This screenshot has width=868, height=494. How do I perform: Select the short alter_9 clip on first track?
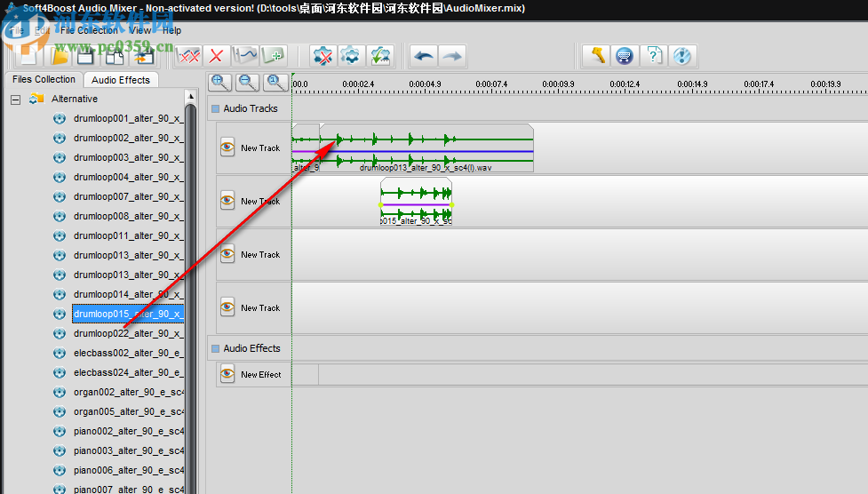pos(306,147)
